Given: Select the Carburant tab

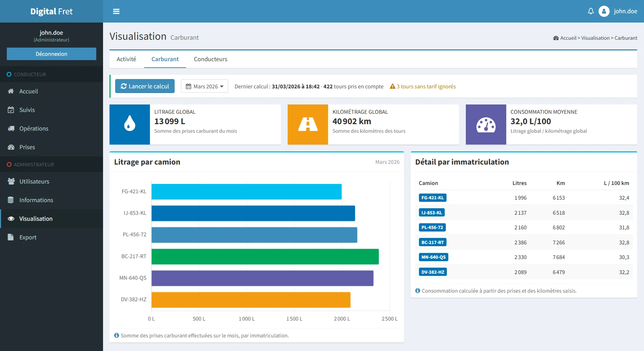Looking at the screenshot, I should 165,59.
